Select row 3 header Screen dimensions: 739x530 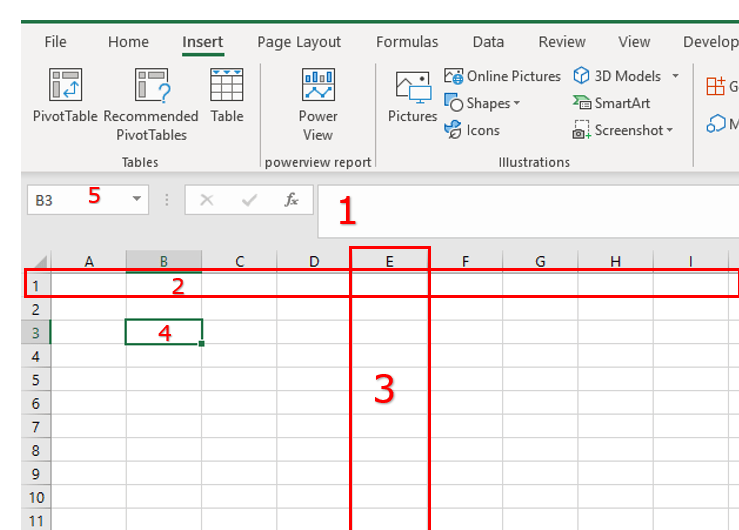[36, 333]
